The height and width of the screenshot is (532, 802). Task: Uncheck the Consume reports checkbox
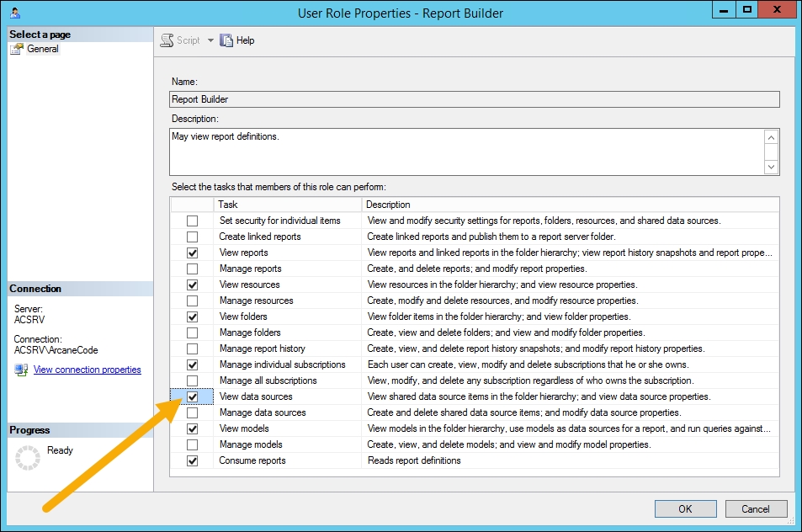(x=193, y=460)
